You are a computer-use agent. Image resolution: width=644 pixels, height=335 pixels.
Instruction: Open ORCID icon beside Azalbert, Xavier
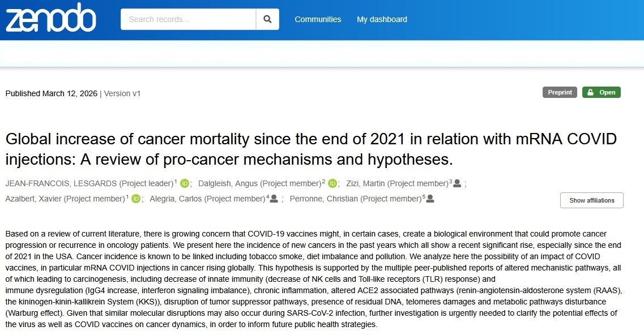pos(136,199)
